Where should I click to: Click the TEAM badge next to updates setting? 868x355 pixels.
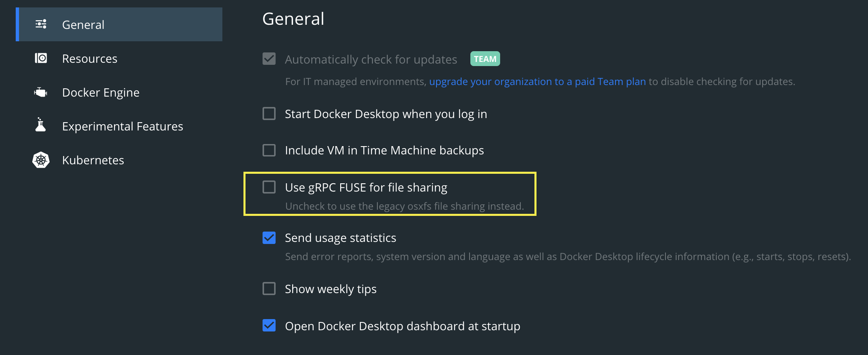[485, 59]
